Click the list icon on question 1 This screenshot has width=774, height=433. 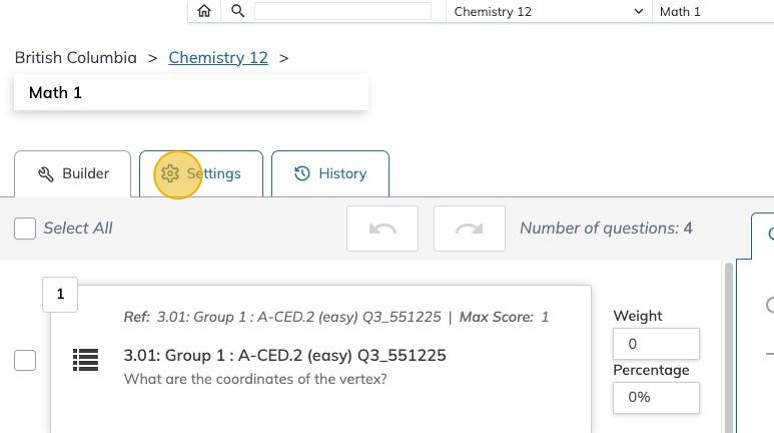click(x=86, y=360)
